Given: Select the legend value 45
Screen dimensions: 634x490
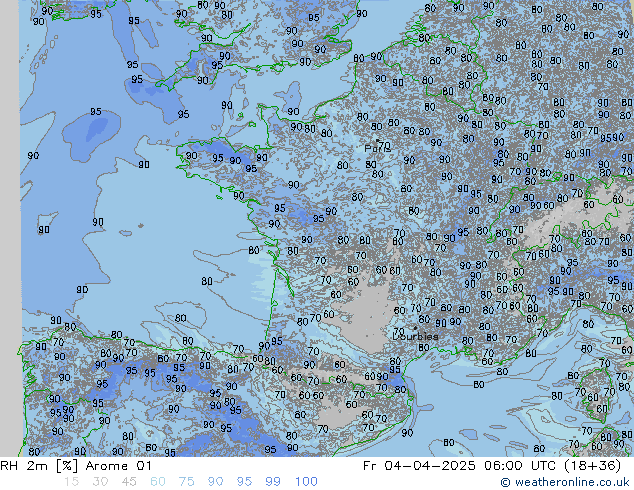Looking at the screenshot, I should click(x=129, y=482).
